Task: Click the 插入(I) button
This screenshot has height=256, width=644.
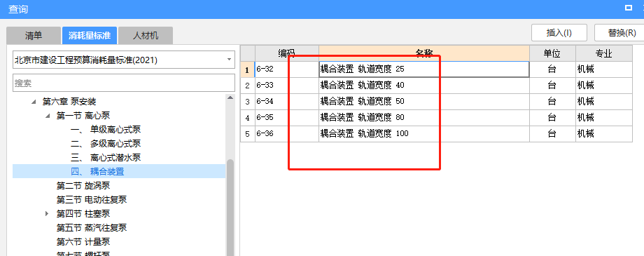Action: click(x=559, y=33)
